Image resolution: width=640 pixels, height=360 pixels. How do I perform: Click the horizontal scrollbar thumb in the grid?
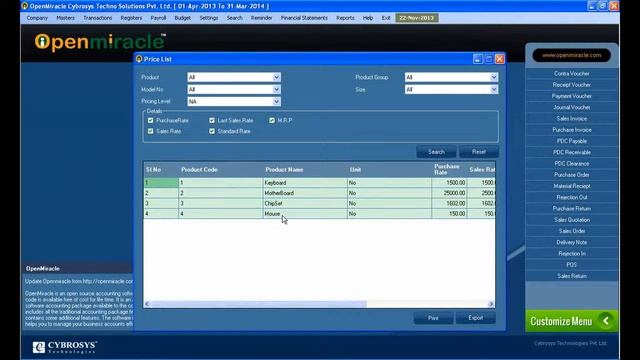click(x=258, y=304)
